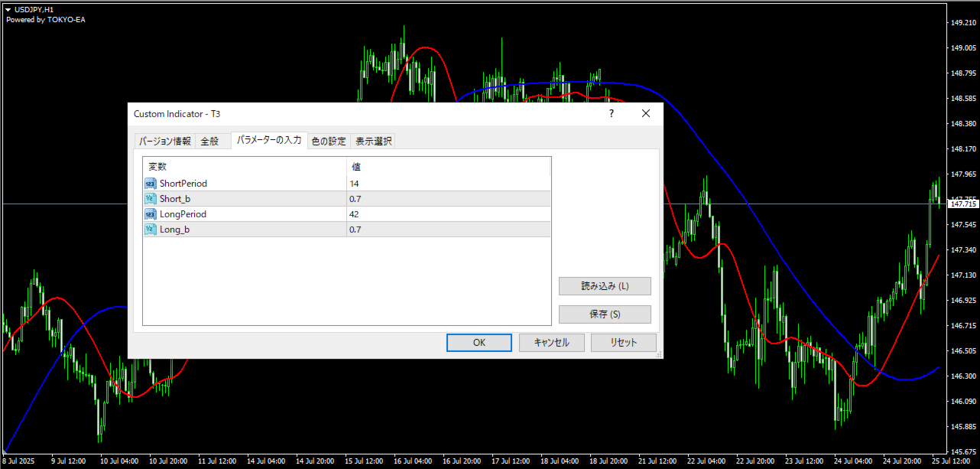This screenshot has height=469, width=980.
Task: Select the Long_b value 0.7 cell
Action: point(449,230)
